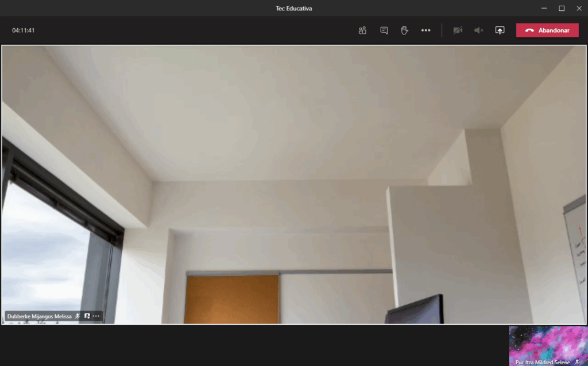Open the participants list panel
Viewport: 588px width, 366px height.
pos(362,30)
